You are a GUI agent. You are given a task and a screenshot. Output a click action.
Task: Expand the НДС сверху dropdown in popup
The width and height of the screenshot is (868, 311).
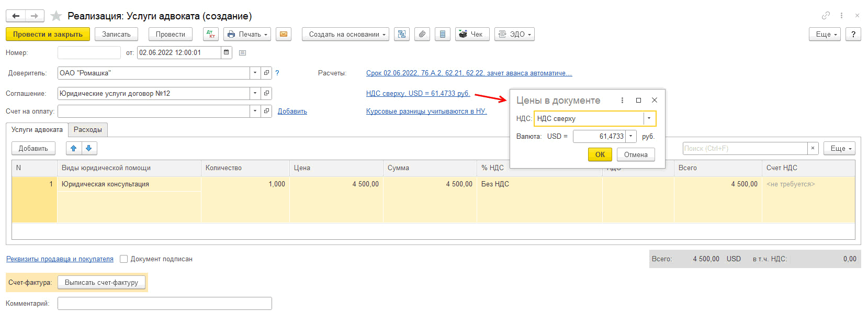point(649,119)
